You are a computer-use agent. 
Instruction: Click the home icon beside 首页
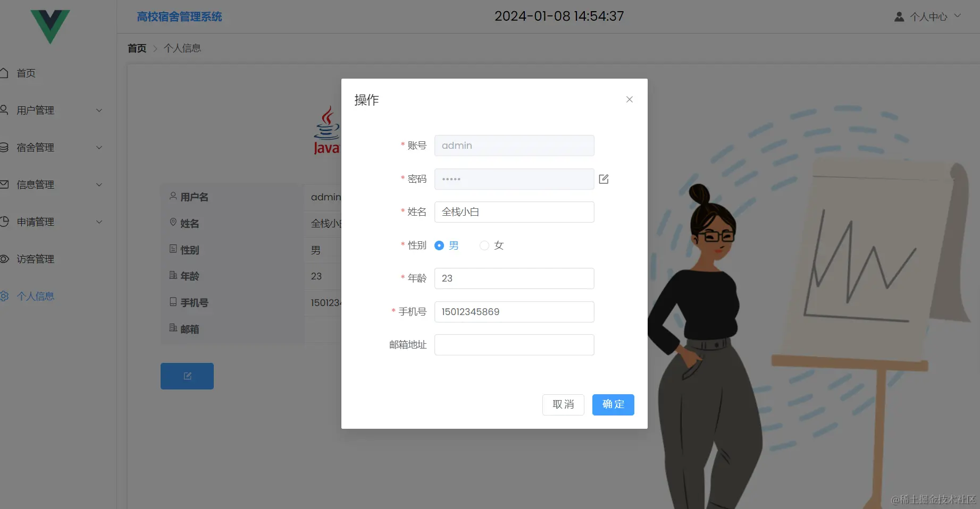(x=4, y=73)
